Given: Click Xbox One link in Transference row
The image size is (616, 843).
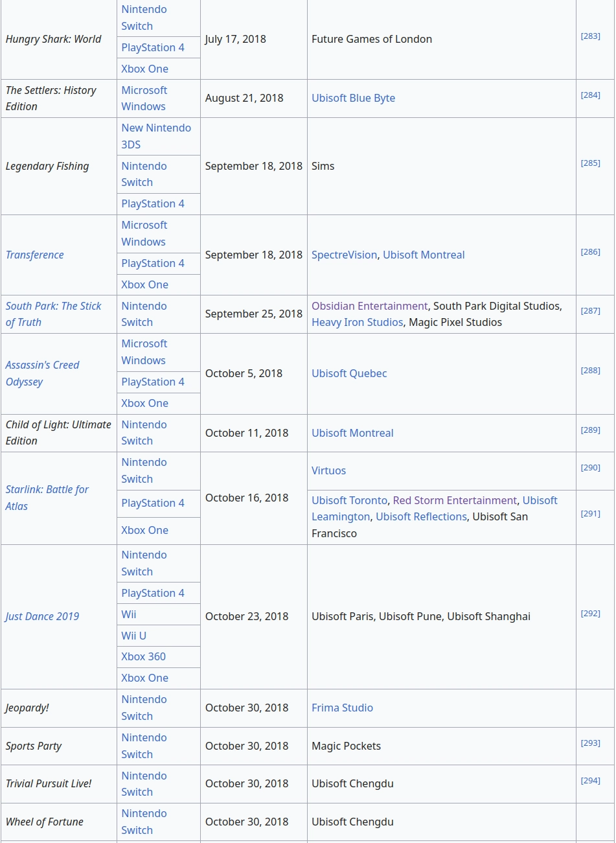Looking at the screenshot, I should [x=144, y=284].
